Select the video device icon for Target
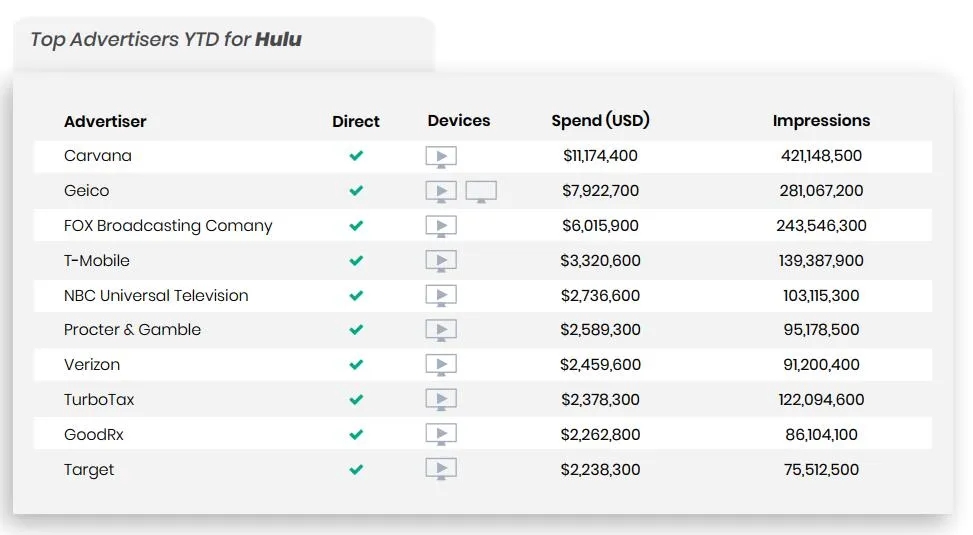The image size is (973, 535). 441,469
